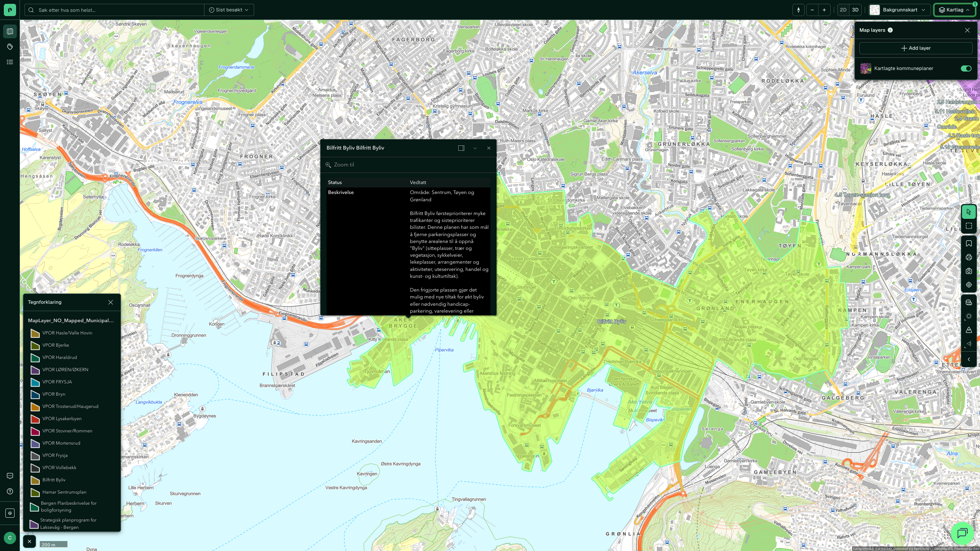The width and height of the screenshot is (980, 551).
Task: Select the map view sidebar icon
Action: point(10,31)
